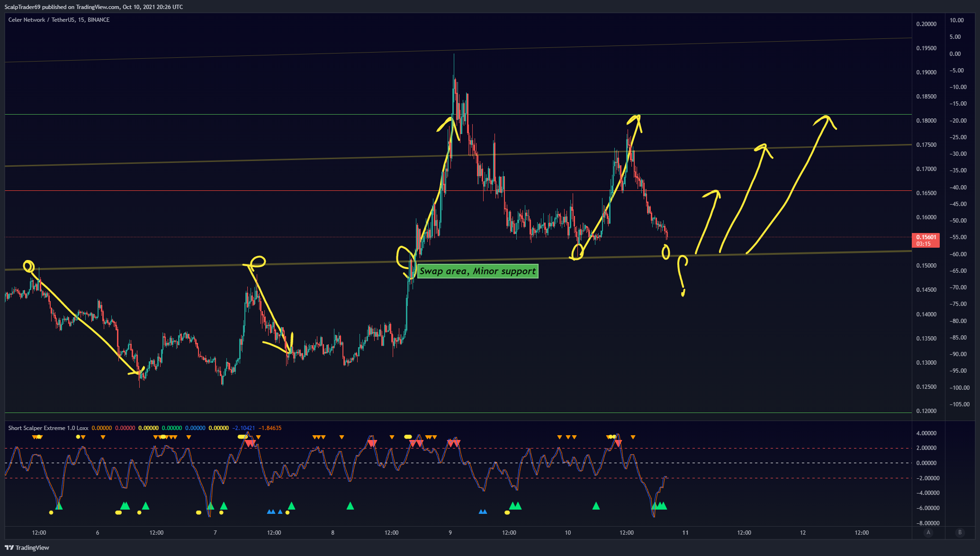This screenshot has height=556, width=980.
Task: Click the red 0.15601 current price tag
Action: click(926, 240)
